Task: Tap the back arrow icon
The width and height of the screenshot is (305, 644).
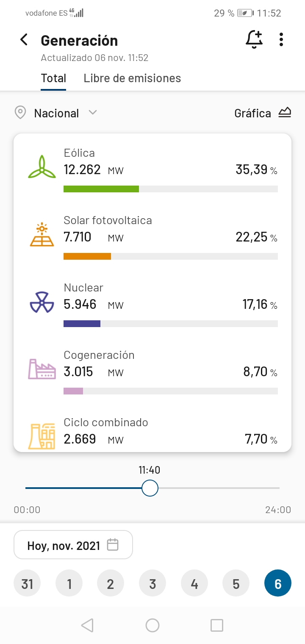Action: [x=24, y=40]
